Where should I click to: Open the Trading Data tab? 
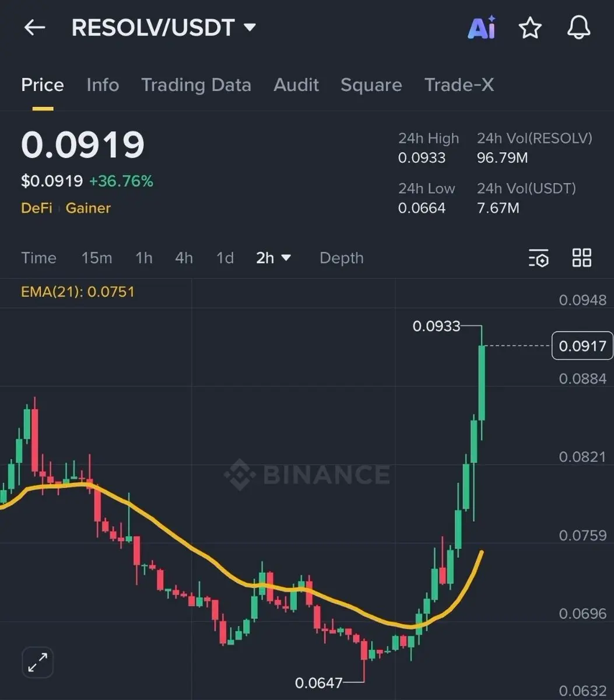196,85
